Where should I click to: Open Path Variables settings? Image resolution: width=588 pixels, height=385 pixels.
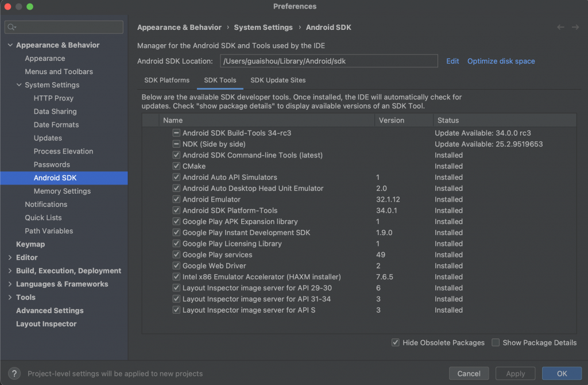click(49, 231)
